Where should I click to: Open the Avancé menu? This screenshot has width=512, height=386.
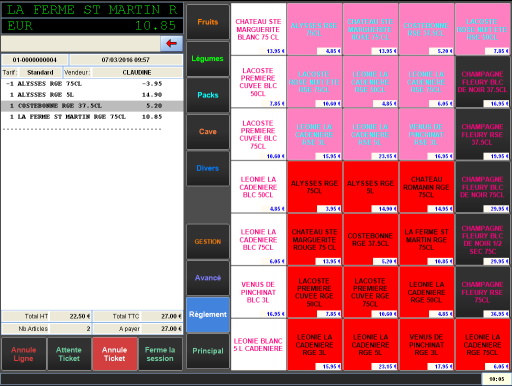(x=208, y=278)
